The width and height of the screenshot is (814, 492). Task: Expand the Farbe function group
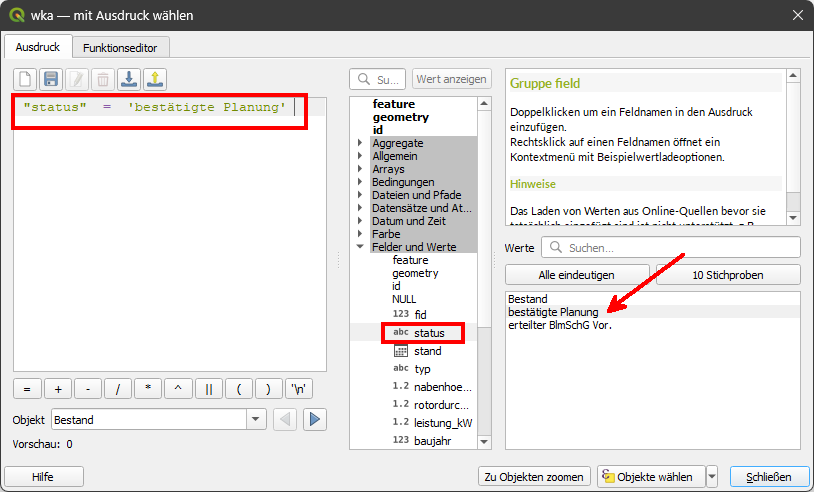[x=360, y=234]
